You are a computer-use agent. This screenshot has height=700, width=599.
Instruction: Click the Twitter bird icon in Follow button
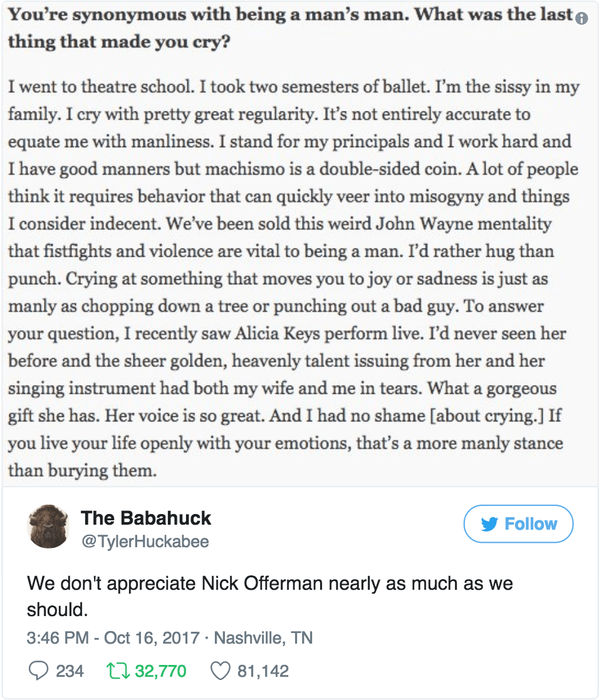(x=489, y=524)
